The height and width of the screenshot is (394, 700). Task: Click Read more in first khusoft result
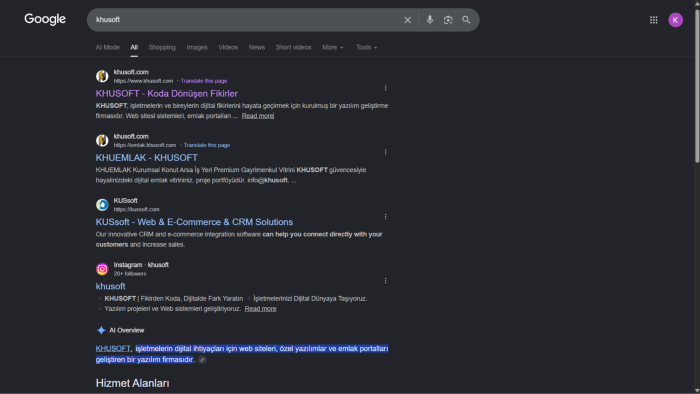coord(258,116)
